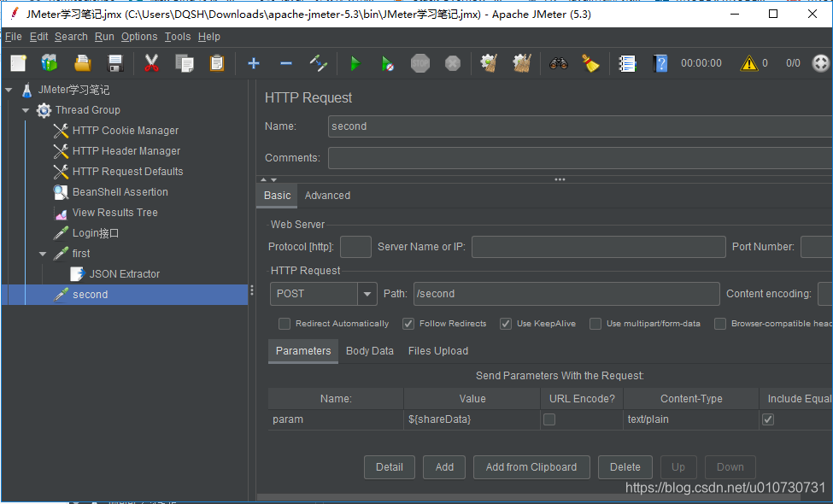833x504 pixels.
Task: Open the Run menu
Action: pos(104,37)
